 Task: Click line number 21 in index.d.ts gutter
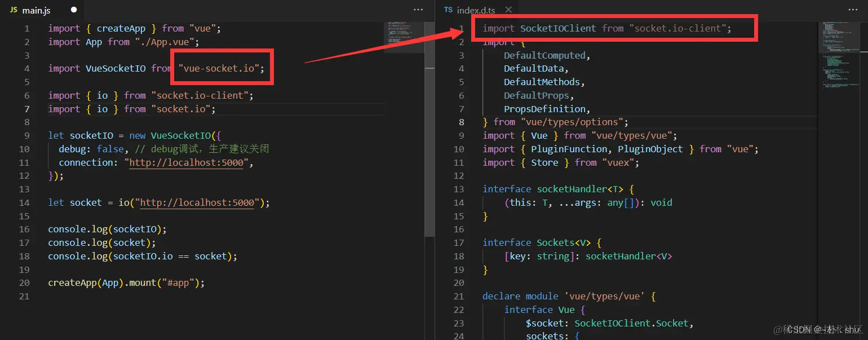click(458, 296)
